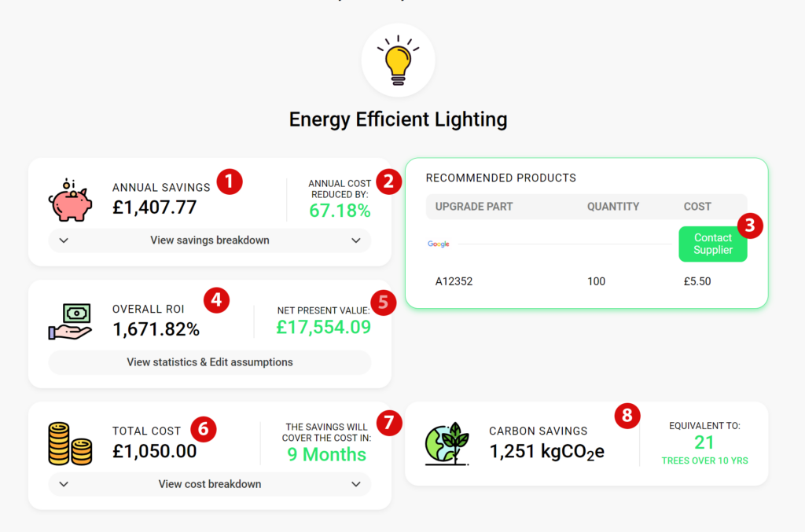Screen dimensions: 805x532
Task: Click the hand holding cash icon
Action: 70,321
